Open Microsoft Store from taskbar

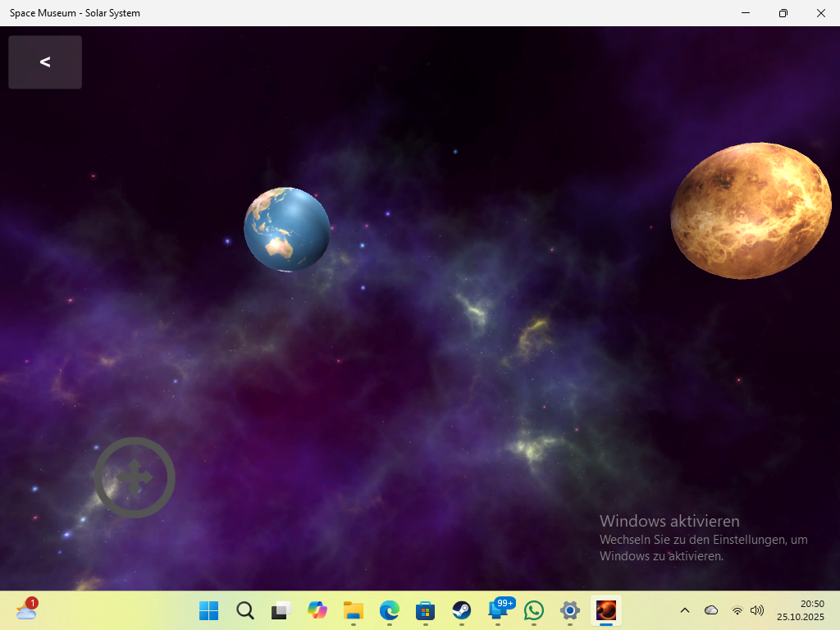(x=425, y=610)
